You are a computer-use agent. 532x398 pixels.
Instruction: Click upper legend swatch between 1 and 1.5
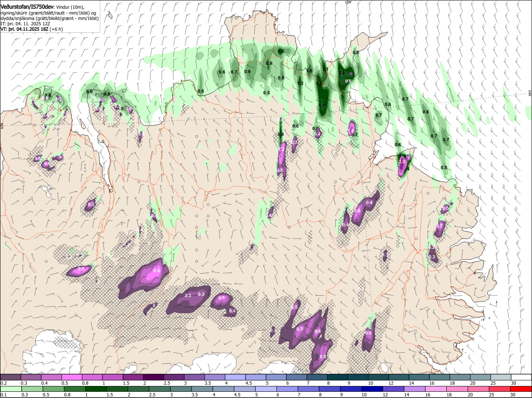112,377
